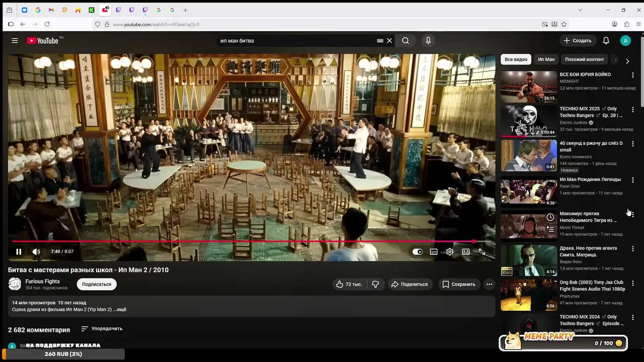Click the Создать create button
Image resolution: width=644 pixels, height=362 pixels.
[x=578, y=41]
